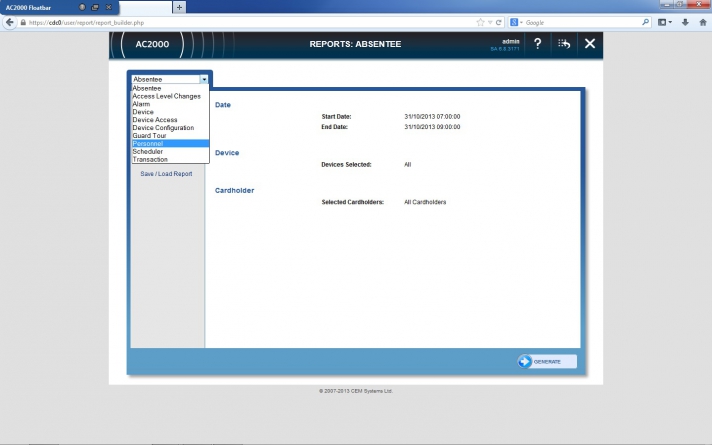This screenshot has height=445, width=712.
Task: Click the REPORTS: ABSENTEE title
Action: [355, 44]
